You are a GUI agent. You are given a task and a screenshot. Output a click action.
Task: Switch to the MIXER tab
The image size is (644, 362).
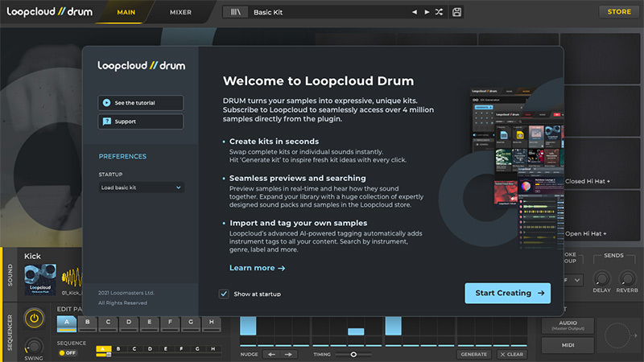pyautogui.click(x=180, y=12)
